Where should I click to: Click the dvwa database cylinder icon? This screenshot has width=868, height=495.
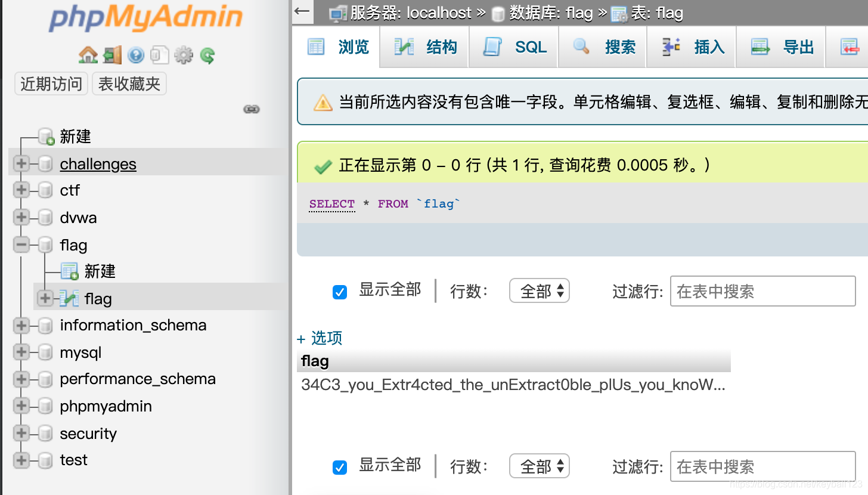click(45, 218)
